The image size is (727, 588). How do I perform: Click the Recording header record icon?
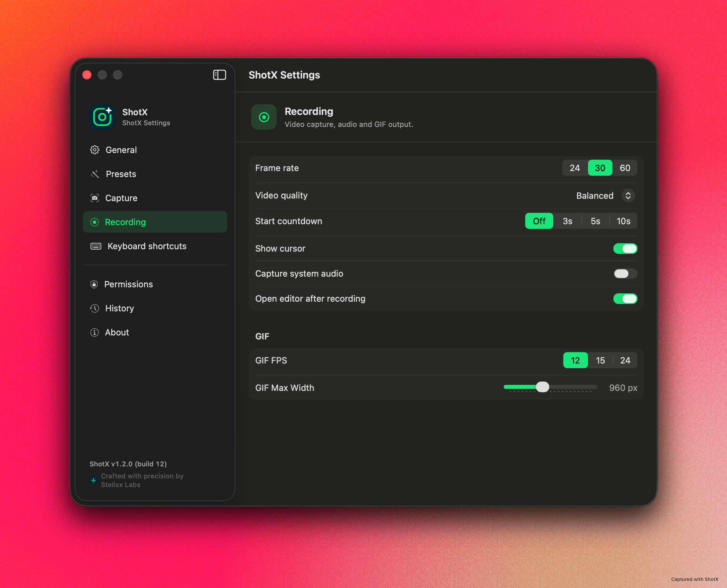264,117
